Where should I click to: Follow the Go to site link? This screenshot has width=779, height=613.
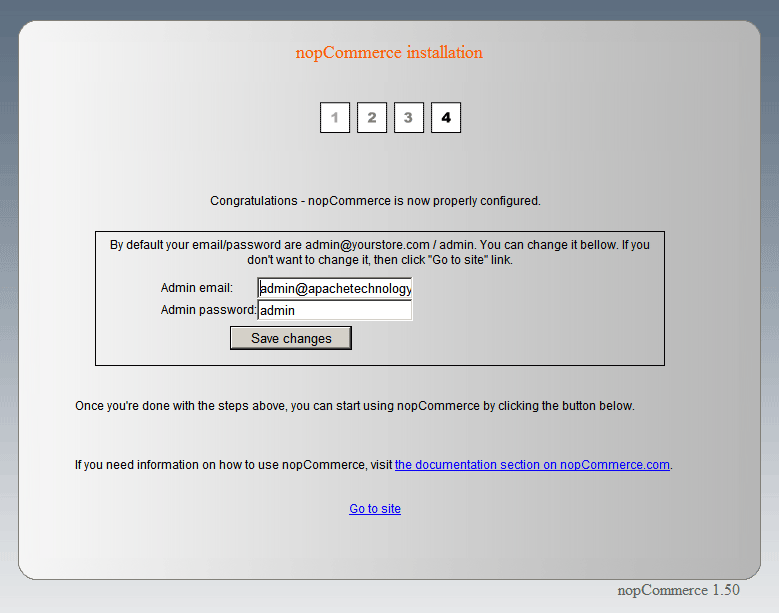tap(375, 509)
